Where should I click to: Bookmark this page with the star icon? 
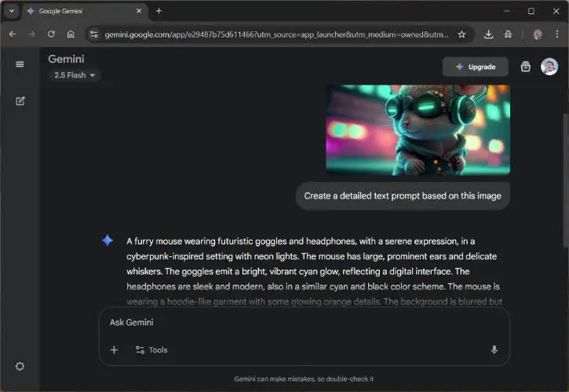(461, 34)
